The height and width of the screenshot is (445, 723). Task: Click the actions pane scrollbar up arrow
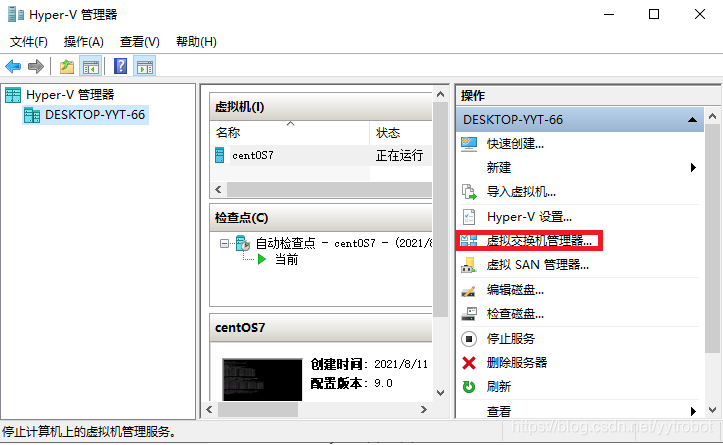[x=712, y=116]
